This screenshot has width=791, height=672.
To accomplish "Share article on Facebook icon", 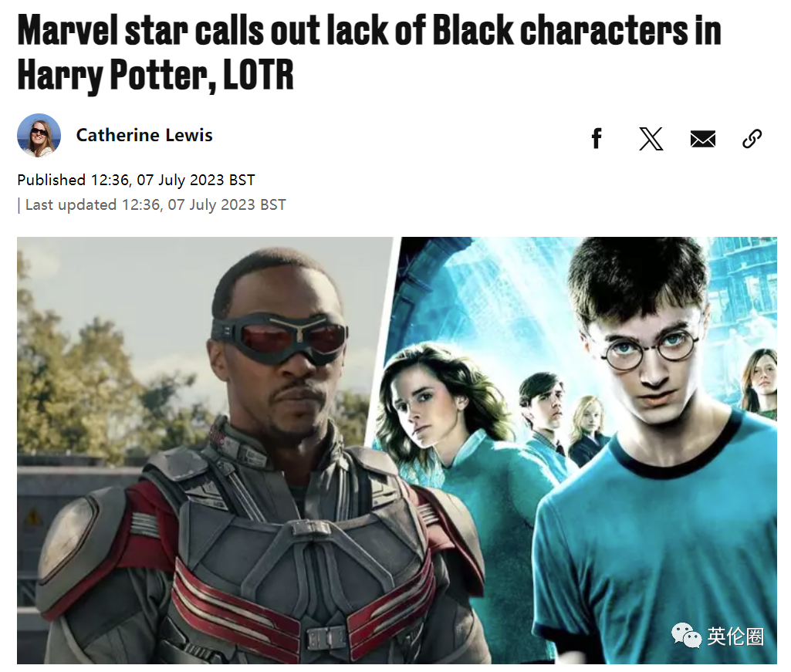I will tap(597, 138).
